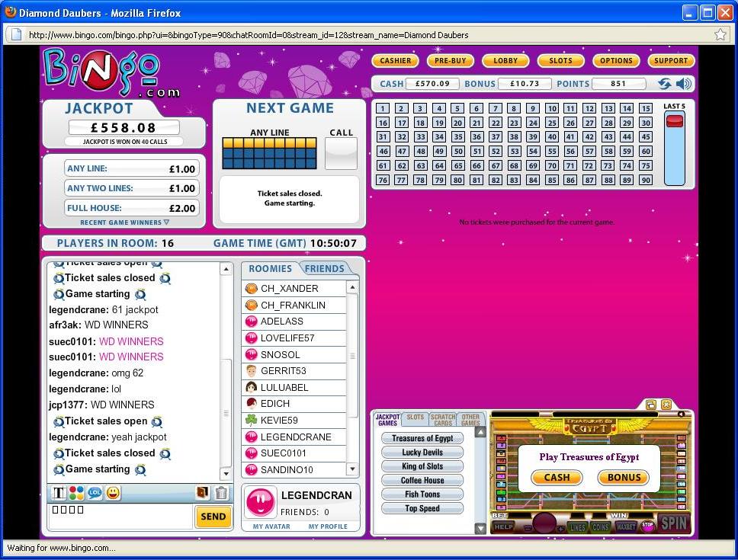Click the bookmark star in address bar
The height and width of the screenshot is (560, 738).
720,34
